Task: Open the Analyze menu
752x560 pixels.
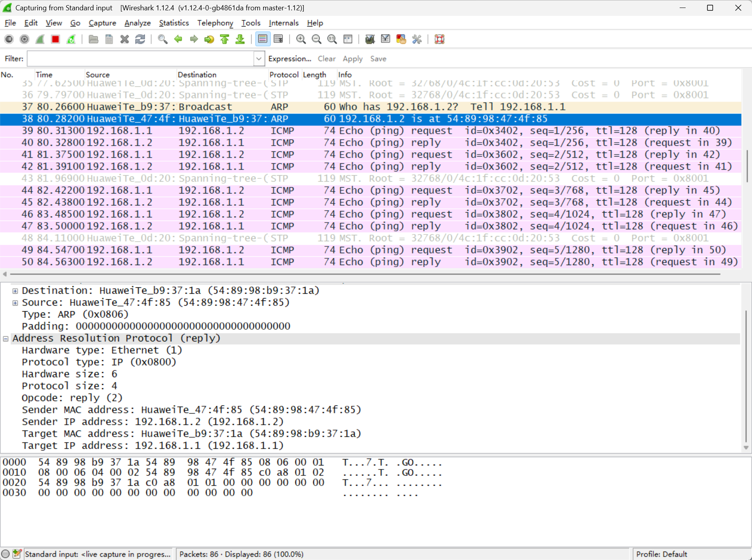Action: pyautogui.click(x=138, y=23)
